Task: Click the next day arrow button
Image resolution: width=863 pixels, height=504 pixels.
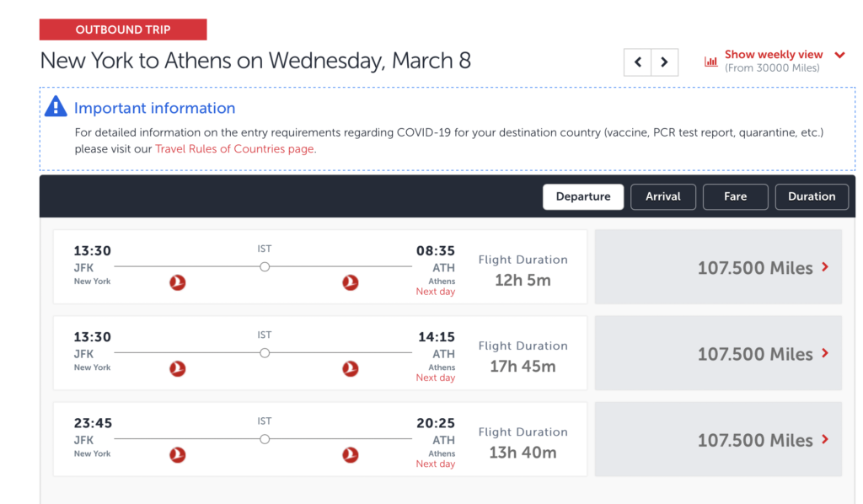Action: pyautogui.click(x=665, y=62)
